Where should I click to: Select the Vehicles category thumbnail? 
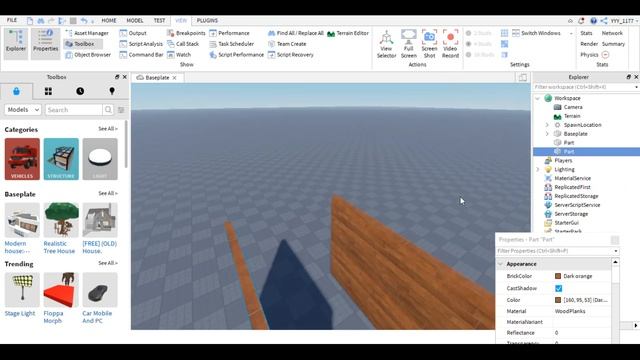pos(22,159)
